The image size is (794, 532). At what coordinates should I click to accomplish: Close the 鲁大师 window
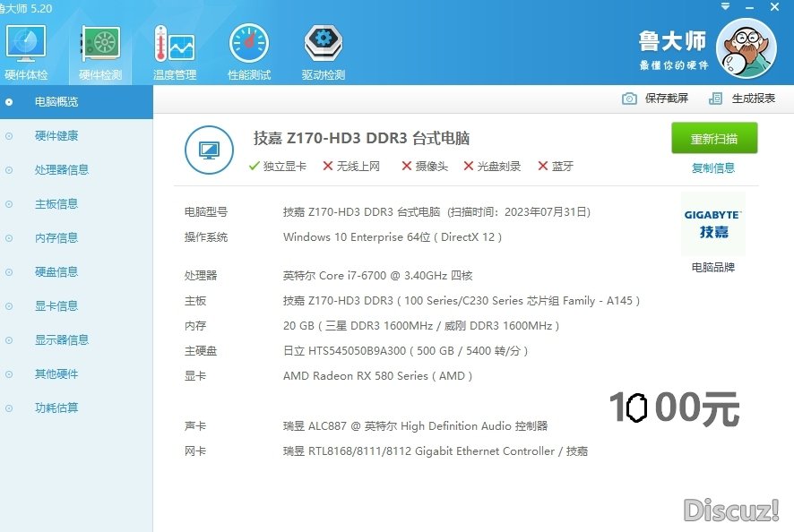[775, 6]
